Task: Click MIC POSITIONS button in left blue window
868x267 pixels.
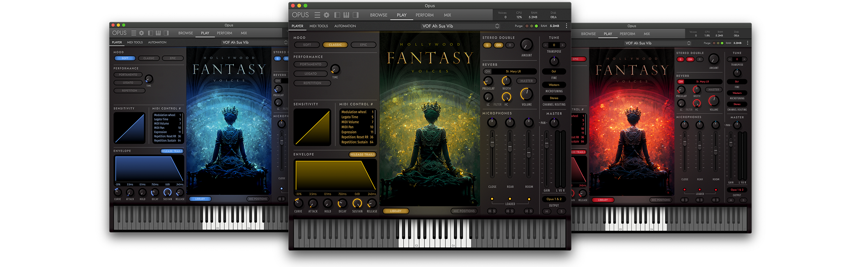Action: 258,199
